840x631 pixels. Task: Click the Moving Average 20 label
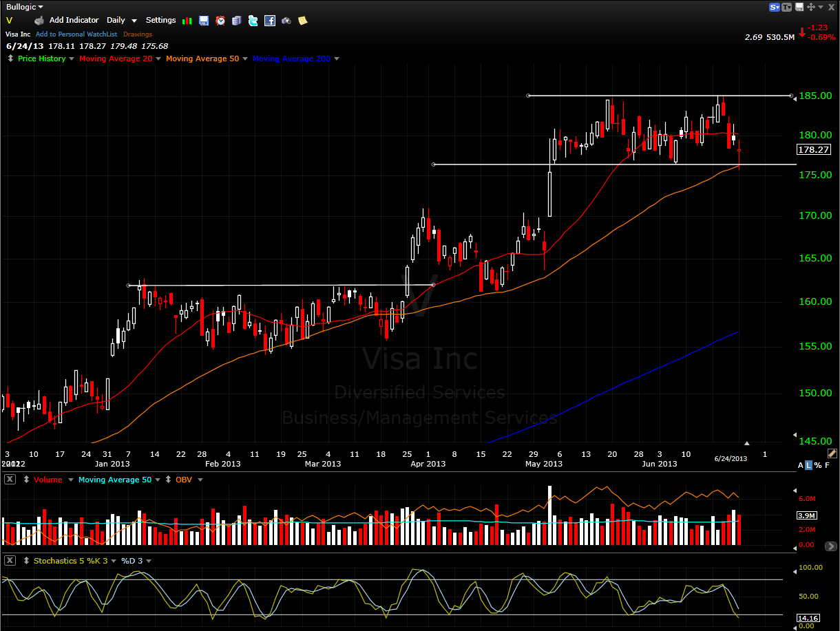coord(116,59)
